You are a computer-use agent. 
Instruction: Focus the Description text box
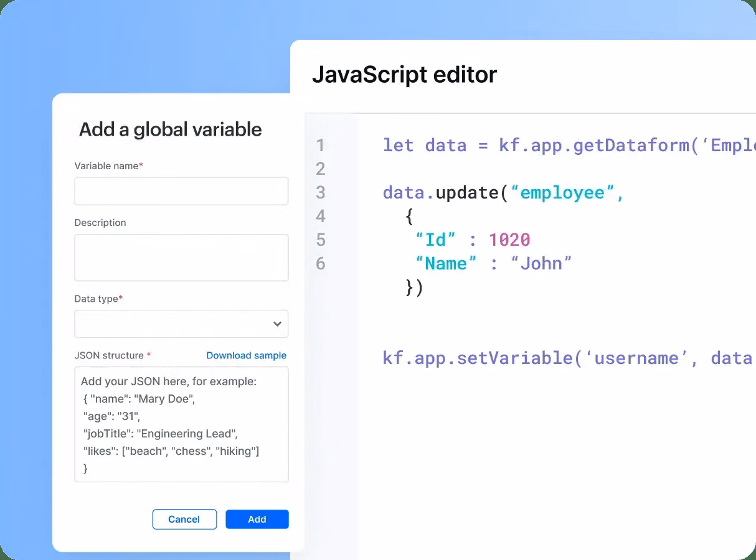pyautogui.click(x=181, y=257)
